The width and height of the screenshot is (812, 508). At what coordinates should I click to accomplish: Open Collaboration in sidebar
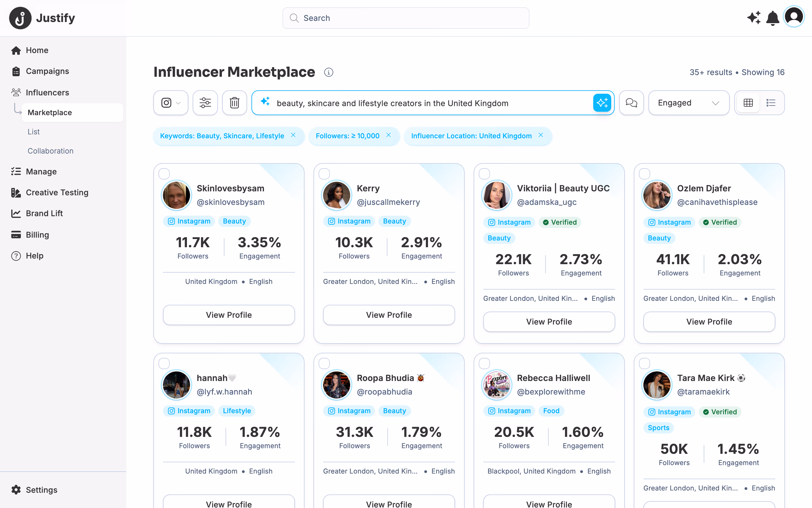pos(50,151)
